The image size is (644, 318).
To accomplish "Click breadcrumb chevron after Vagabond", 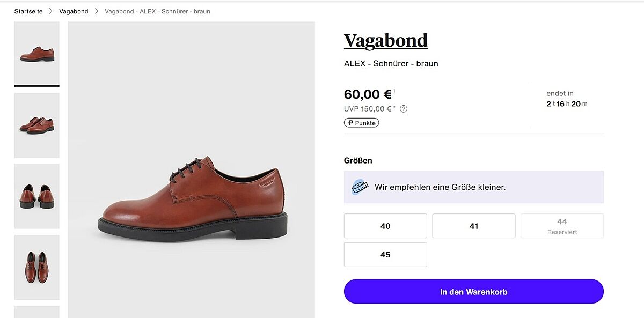I will 97,11.
